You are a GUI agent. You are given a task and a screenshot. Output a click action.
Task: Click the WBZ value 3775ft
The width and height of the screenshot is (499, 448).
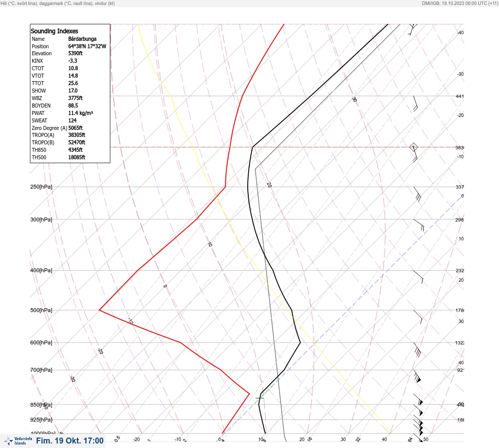pyautogui.click(x=76, y=98)
